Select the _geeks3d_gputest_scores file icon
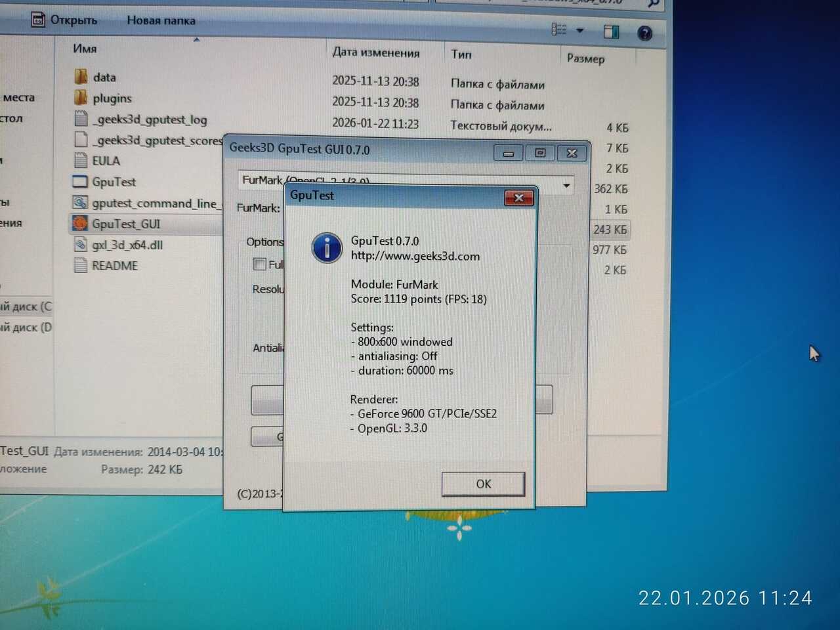Screen dimensions: 840x630 click(x=81, y=140)
